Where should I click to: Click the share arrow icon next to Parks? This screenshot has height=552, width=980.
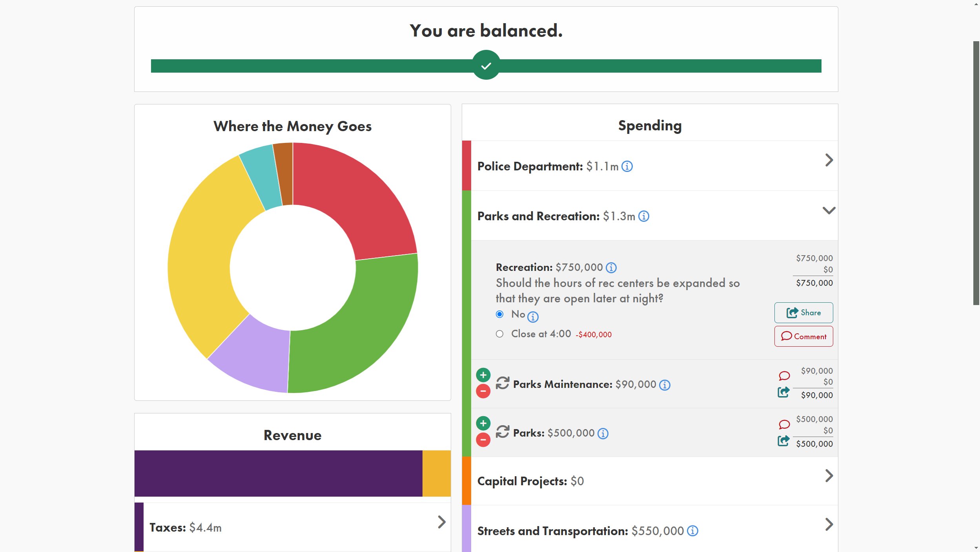coord(783,441)
